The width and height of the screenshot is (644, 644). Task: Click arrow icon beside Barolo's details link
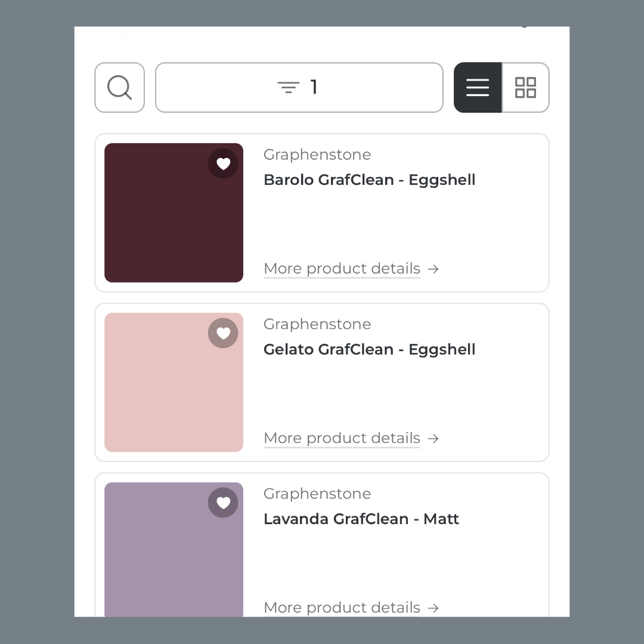pyautogui.click(x=434, y=269)
